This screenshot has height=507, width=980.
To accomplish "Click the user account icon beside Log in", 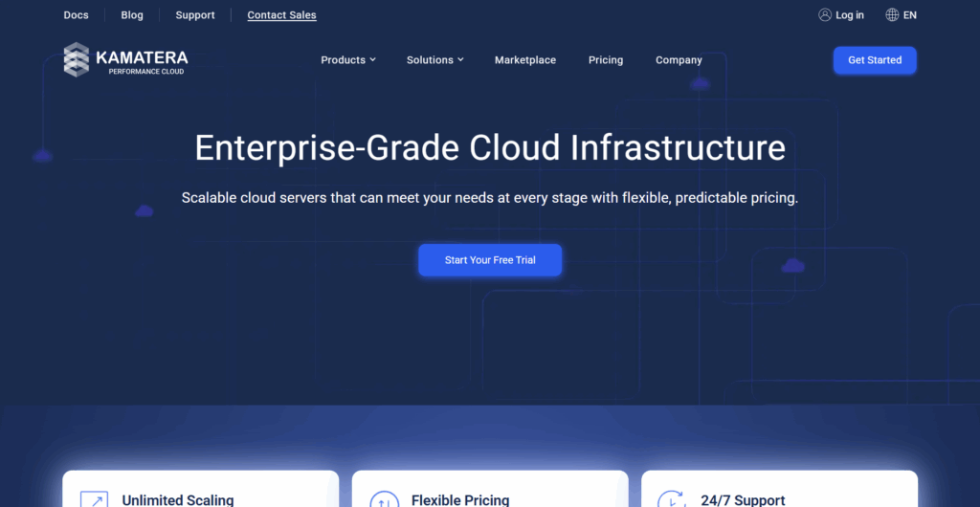I will [x=825, y=15].
